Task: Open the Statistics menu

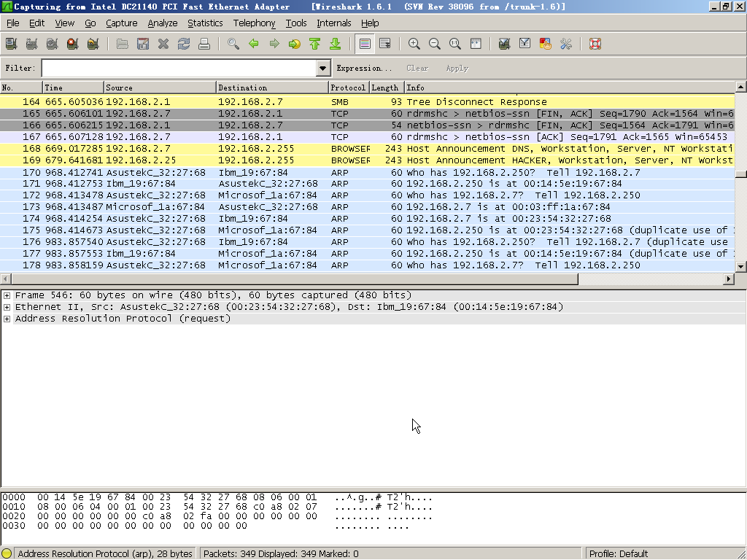Action: pyautogui.click(x=205, y=23)
